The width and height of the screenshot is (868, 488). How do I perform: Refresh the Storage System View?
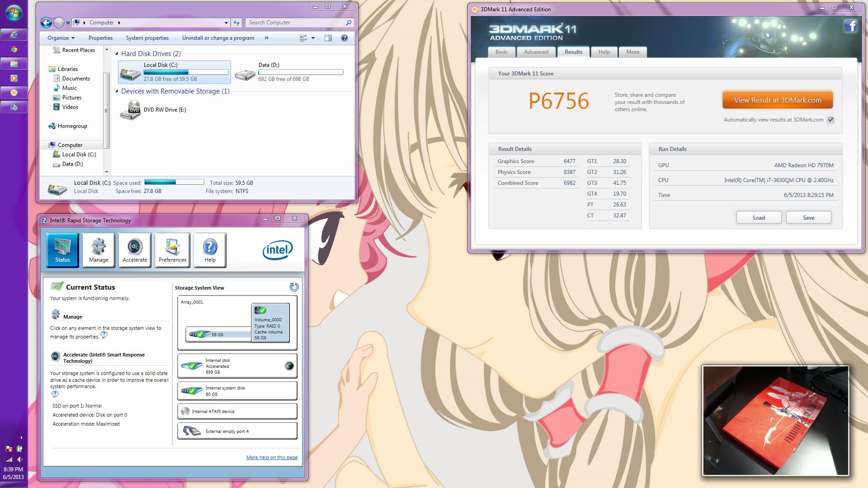(294, 287)
